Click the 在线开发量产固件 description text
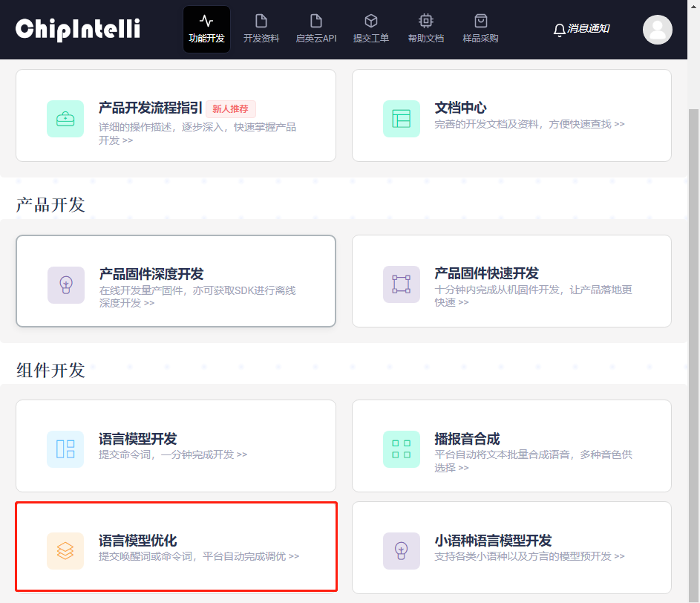700x603 pixels. tap(197, 296)
